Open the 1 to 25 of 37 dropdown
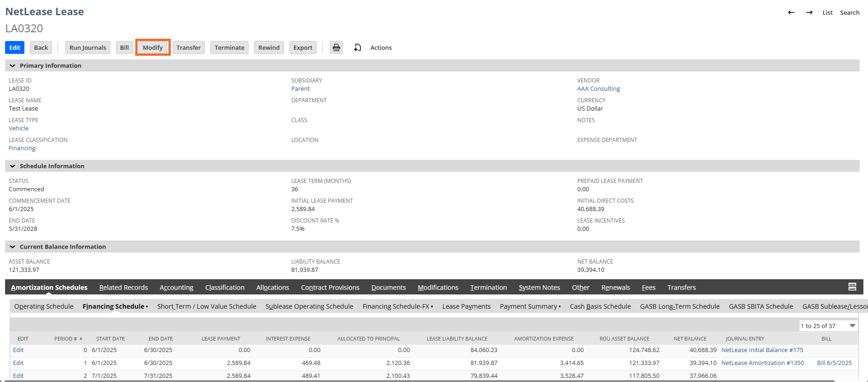The width and height of the screenshot is (868, 382). pyautogui.click(x=828, y=326)
